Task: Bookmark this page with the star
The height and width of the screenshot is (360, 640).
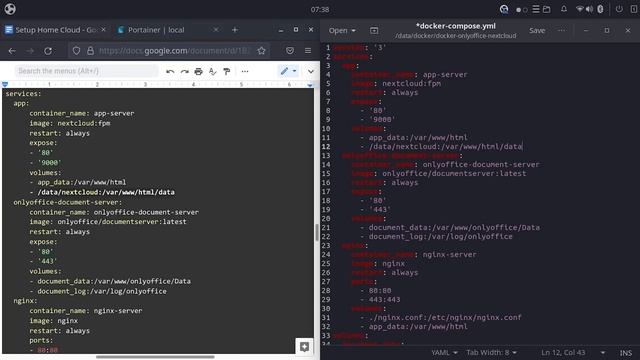Action: [x=262, y=51]
